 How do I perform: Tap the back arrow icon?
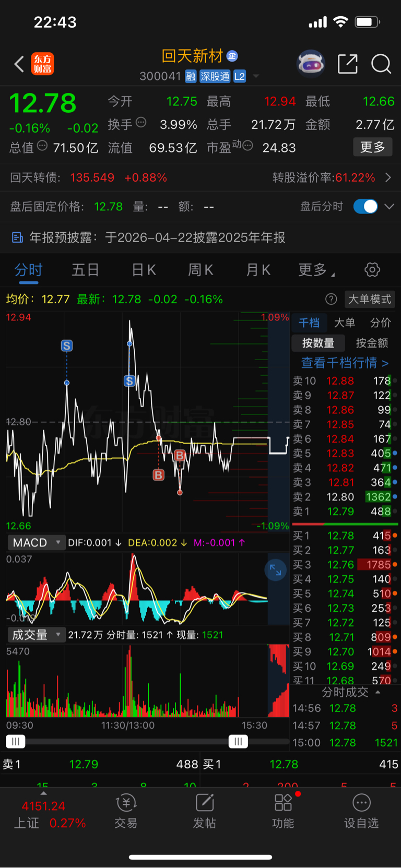[x=19, y=64]
